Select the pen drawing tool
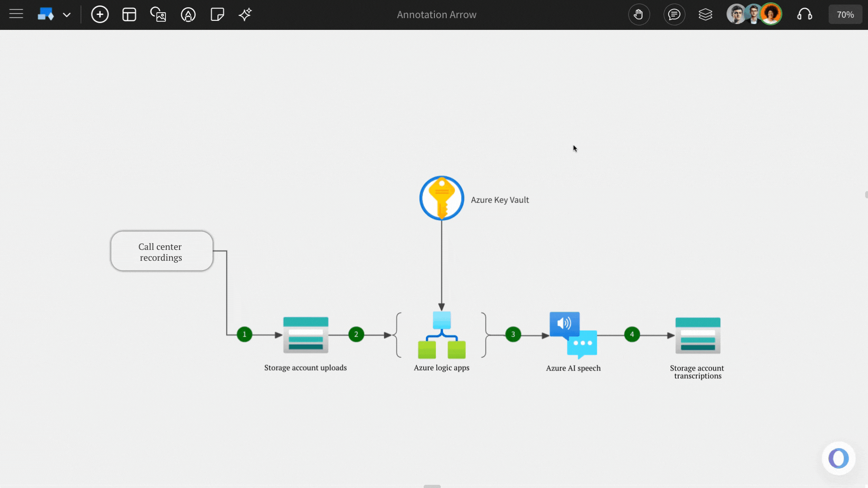 click(x=188, y=14)
